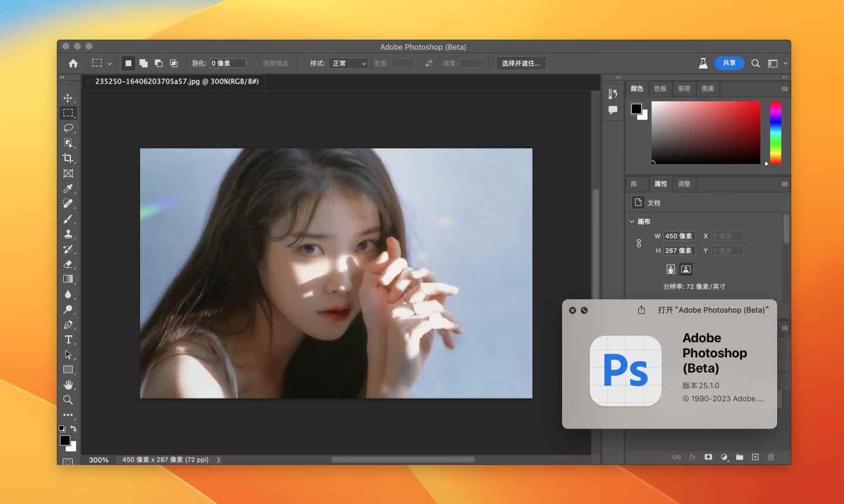Viewport: 844px width, 504px height.
Task: Select the Pen tool
Action: pos(68,325)
